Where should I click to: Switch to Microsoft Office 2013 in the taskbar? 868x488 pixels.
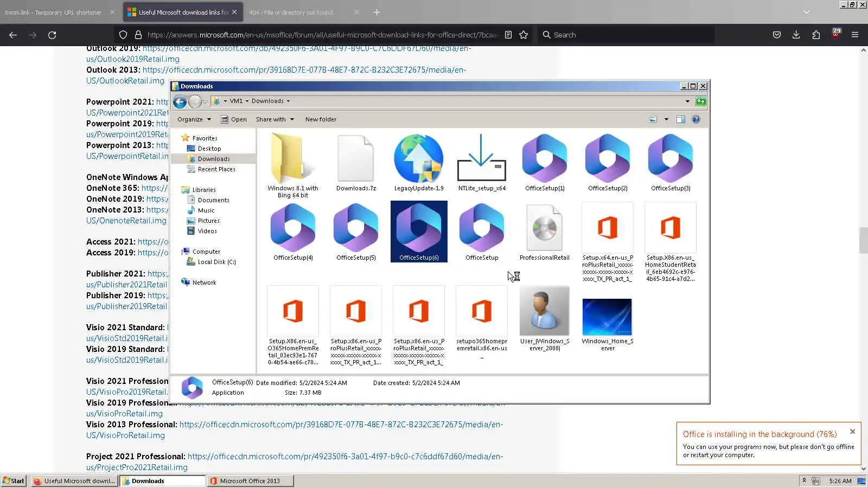point(251,481)
